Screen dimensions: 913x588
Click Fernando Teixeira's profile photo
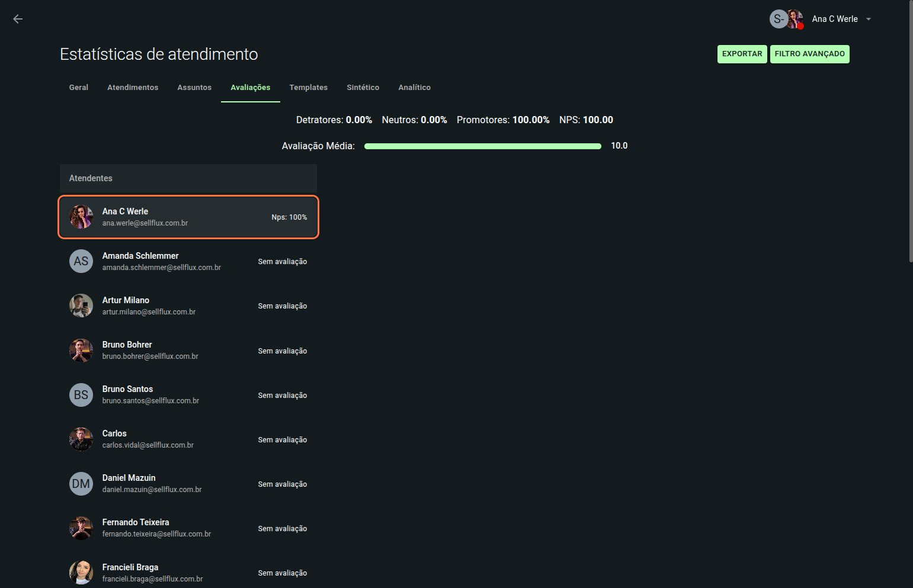[81, 528]
